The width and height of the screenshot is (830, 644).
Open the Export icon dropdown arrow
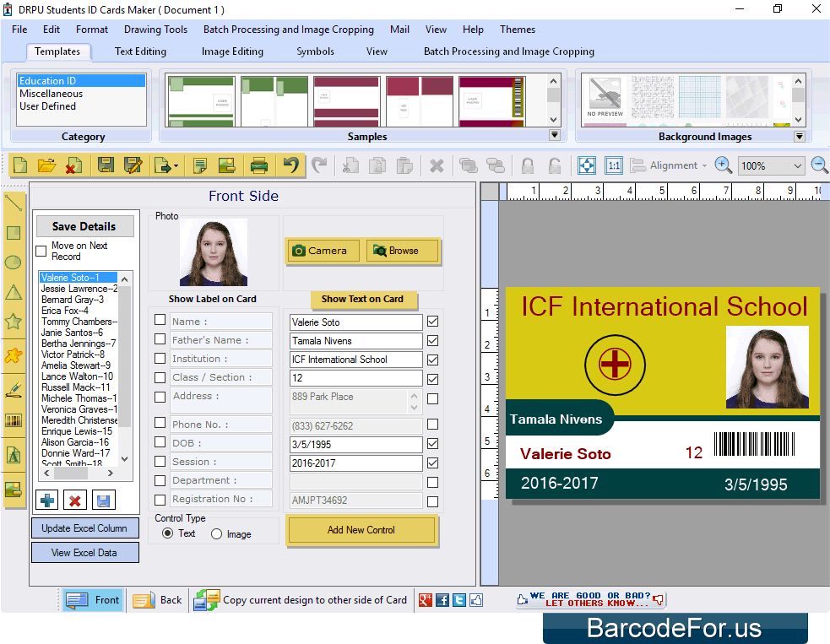coord(176,166)
